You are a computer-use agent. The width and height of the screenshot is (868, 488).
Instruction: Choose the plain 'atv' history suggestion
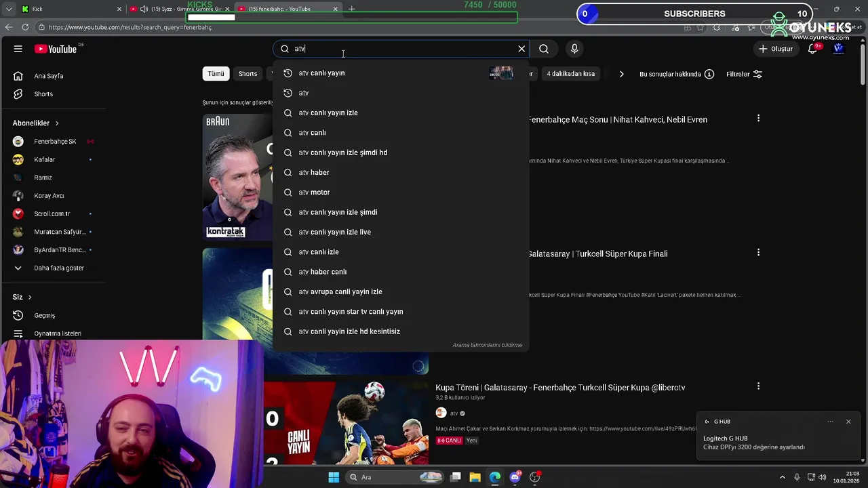(400, 93)
